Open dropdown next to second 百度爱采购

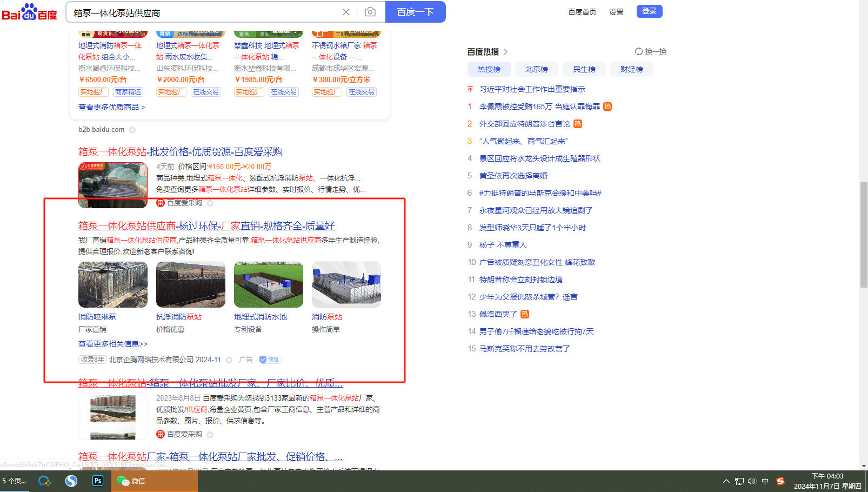pyautogui.click(x=210, y=435)
